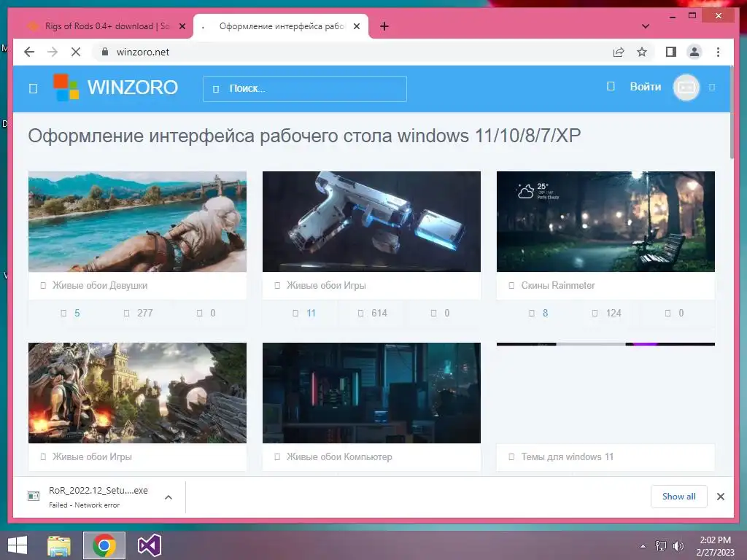Open the Скины Rainmeter category
The width and height of the screenshot is (747, 560).
click(558, 285)
